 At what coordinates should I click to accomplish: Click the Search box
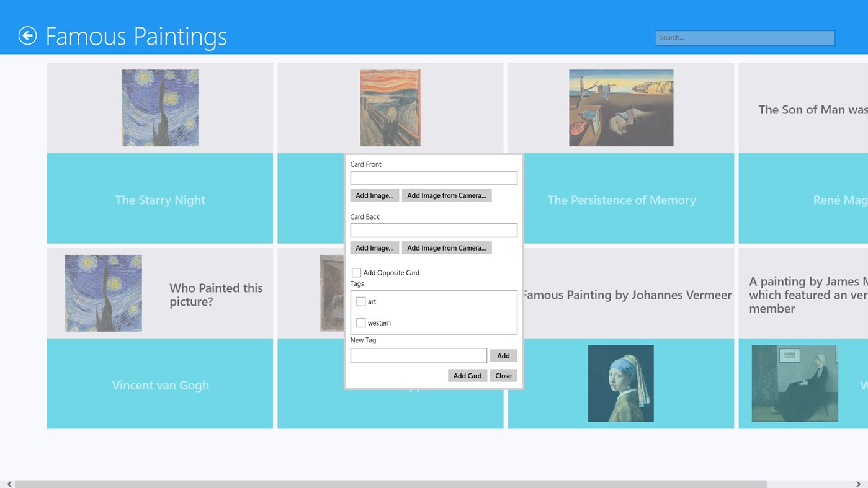click(744, 37)
